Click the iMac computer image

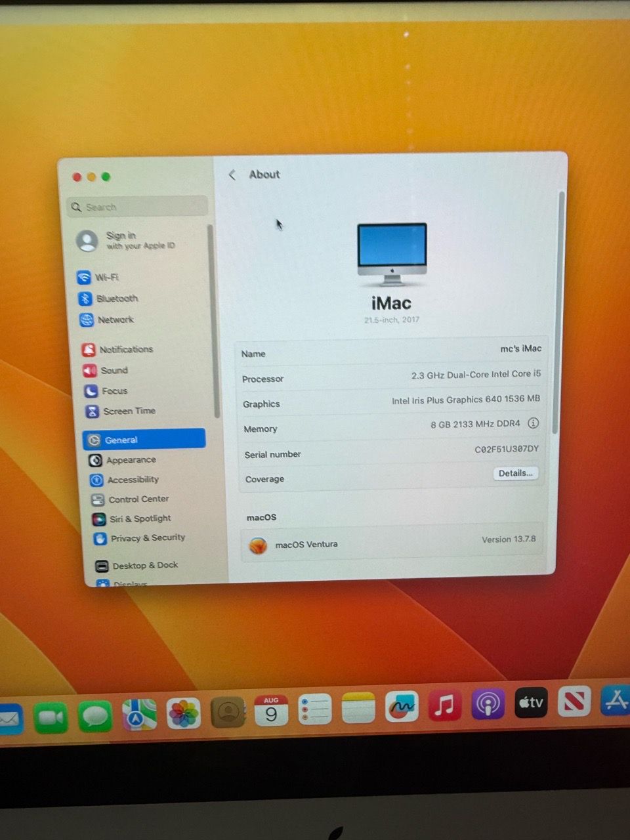pos(392,255)
